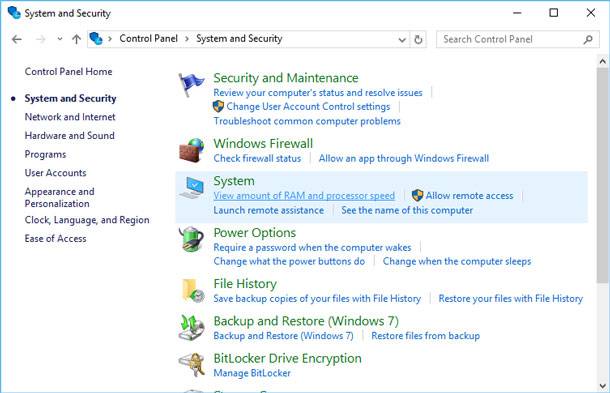Click Manage BitLocker link
610x393 pixels.
[x=252, y=373]
